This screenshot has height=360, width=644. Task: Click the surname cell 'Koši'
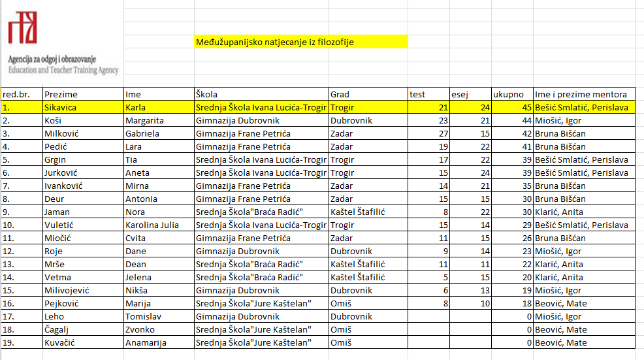pos(83,120)
